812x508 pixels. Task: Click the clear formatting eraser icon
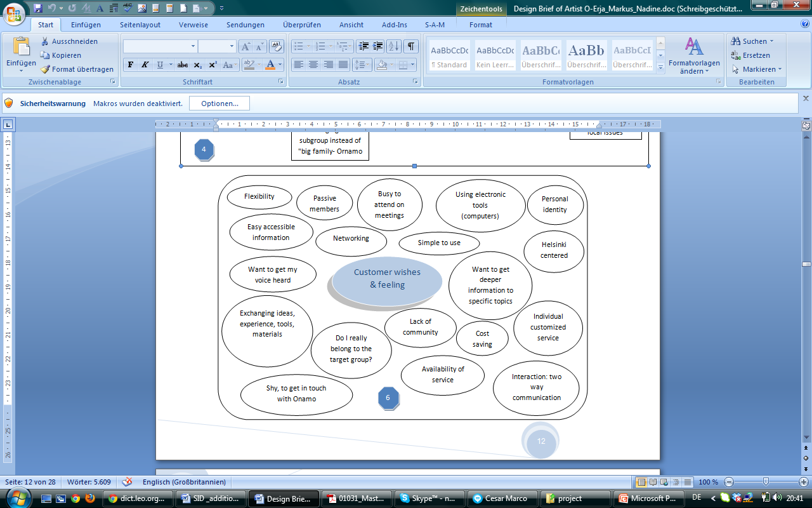(x=276, y=46)
